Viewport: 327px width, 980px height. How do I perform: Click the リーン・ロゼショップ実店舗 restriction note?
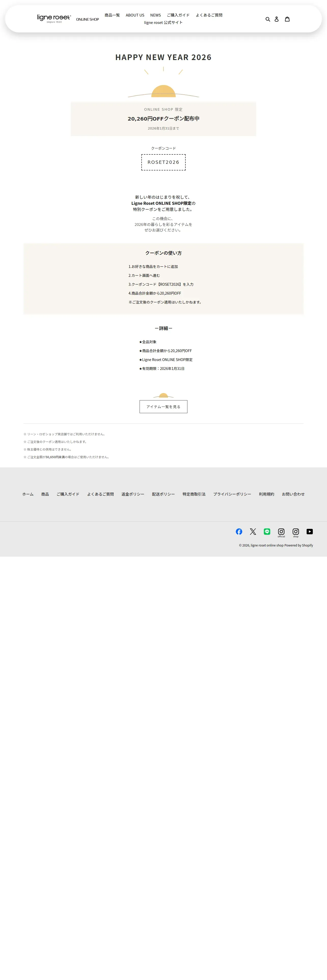(64, 434)
